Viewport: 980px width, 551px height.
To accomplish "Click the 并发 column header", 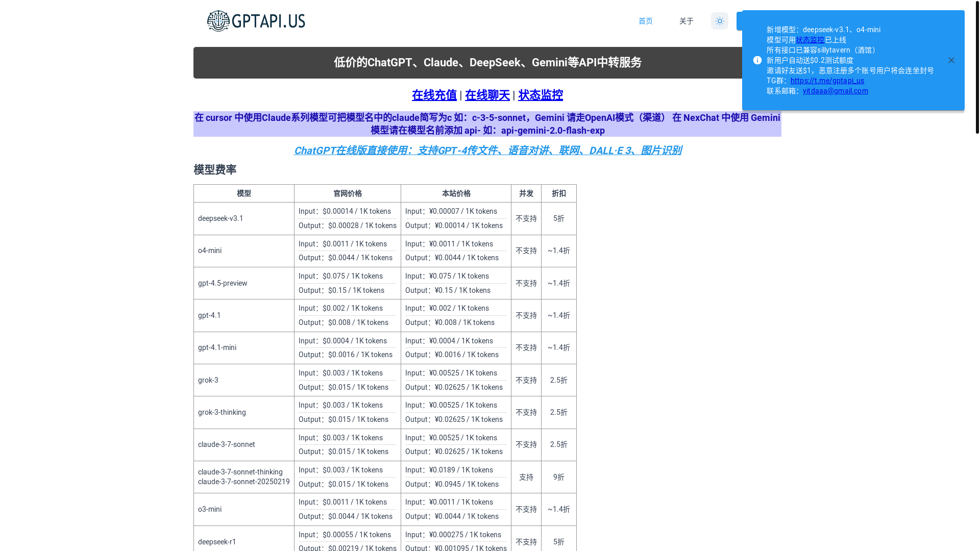I will tap(526, 193).
